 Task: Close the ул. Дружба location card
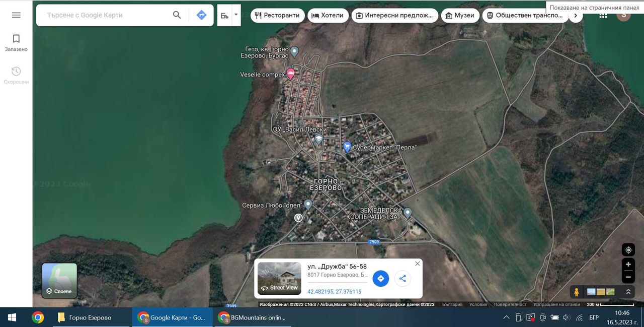click(417, 264)
